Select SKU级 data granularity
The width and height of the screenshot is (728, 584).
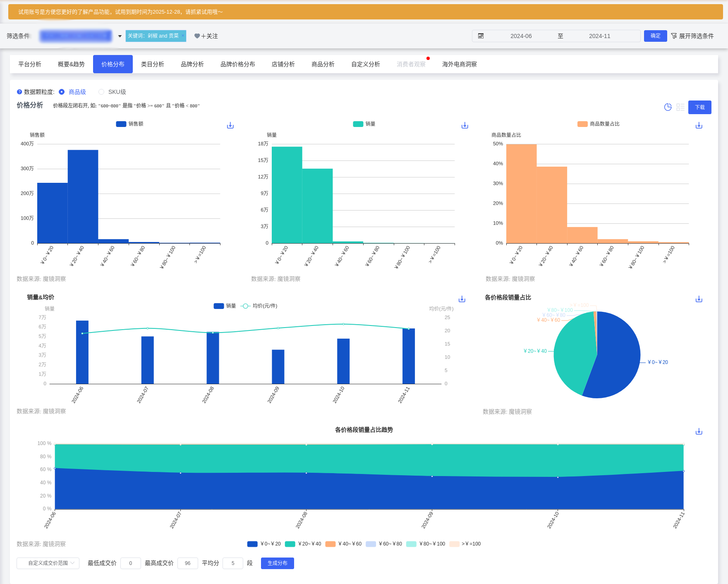click(x=112, y=92)
